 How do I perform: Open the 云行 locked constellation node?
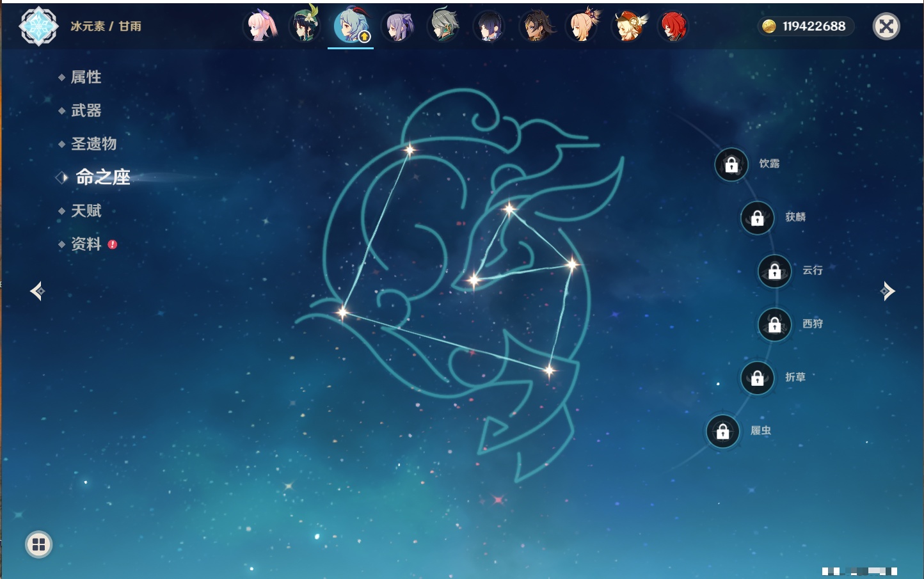pyautogui.click(x=775, y=271)
